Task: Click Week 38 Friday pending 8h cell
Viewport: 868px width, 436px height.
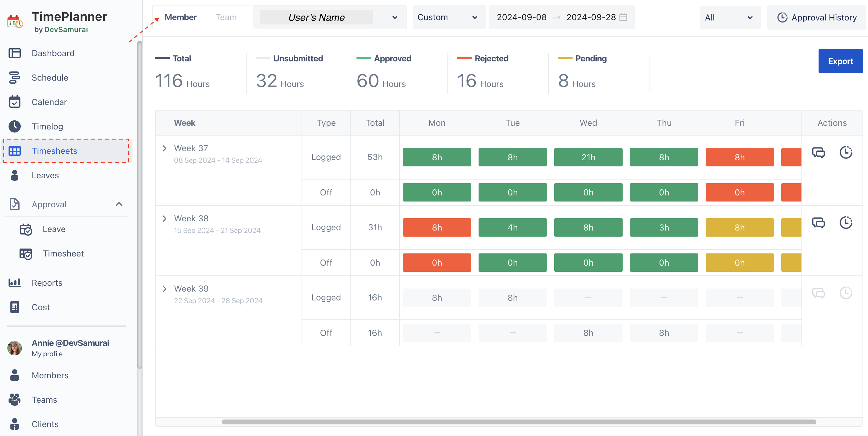Action: (740, 227)
